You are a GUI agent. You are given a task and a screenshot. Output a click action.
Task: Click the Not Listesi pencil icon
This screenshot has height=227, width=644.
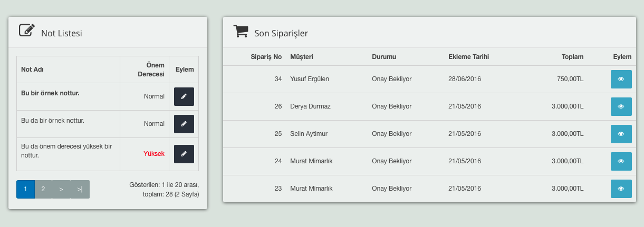[x=27, y=31]
